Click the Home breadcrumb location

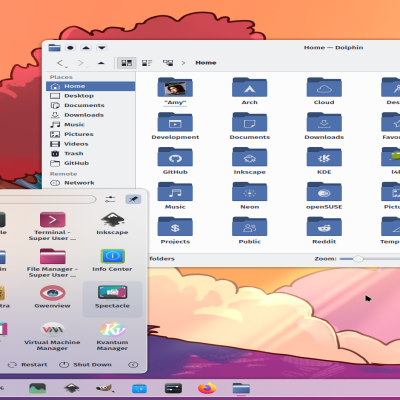(x=206, y=63)
